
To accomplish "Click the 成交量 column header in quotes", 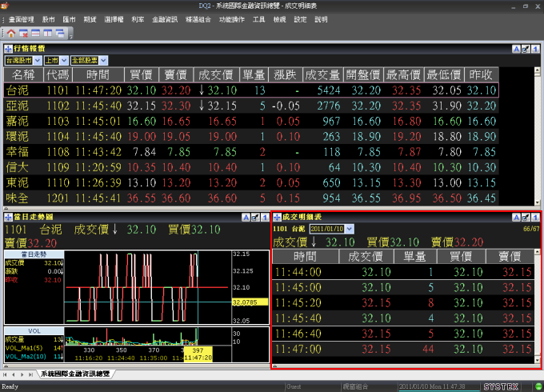I will [x=322, y=74].
